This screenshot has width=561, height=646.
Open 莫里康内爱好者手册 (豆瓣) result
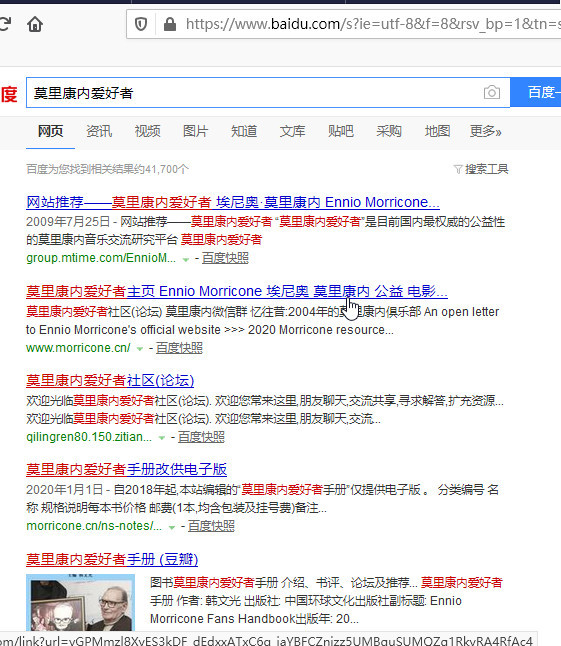click(112, 559)
